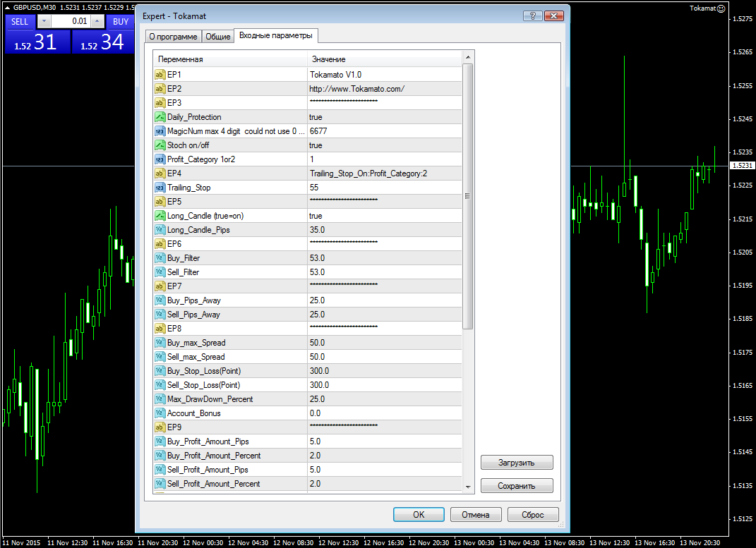The image size is (756, 548).
Task: Open the Общие tab
Action: pyautogui.click(x=218, y=37)
